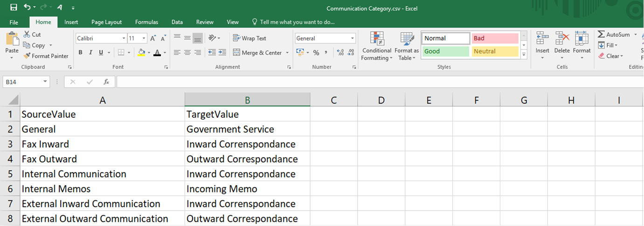Copy the selected cells
644x226 pixels.
pyautogui.click(x=34, y=45)
